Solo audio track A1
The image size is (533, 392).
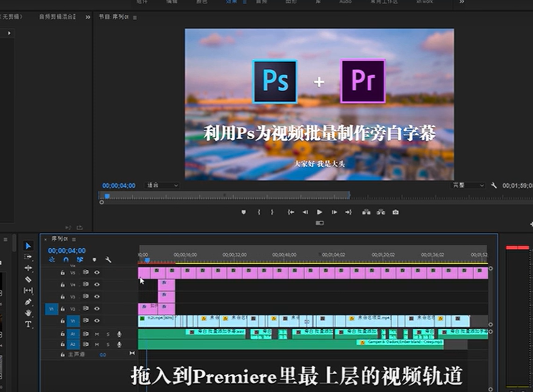(x=108, y=334)
